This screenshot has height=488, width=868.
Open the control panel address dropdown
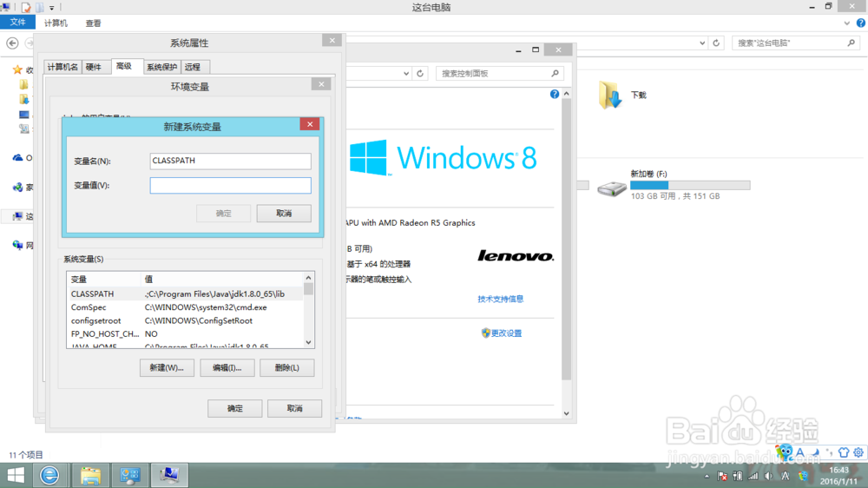[405, 73]
